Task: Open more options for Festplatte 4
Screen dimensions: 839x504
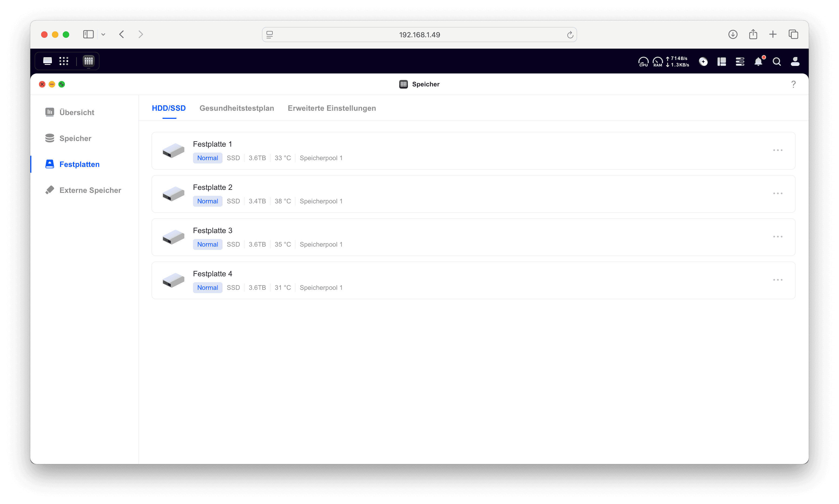Action: pyautogui.click(x=777, y=280)
